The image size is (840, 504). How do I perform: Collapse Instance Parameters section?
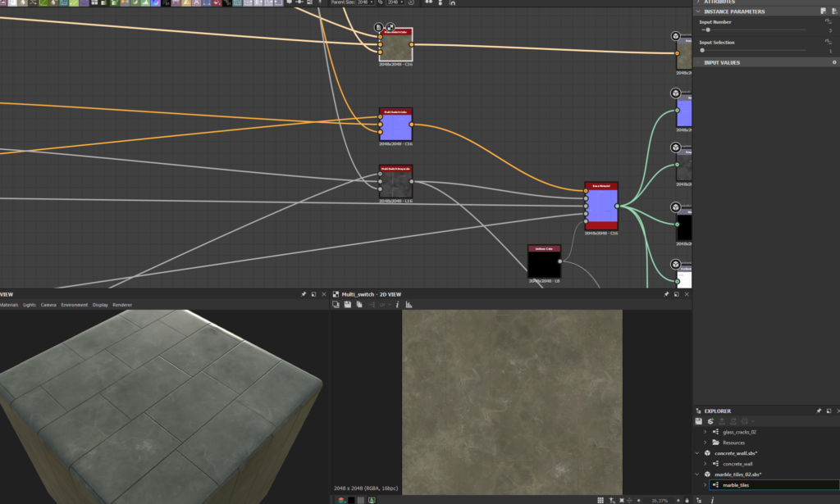(698, 11)
